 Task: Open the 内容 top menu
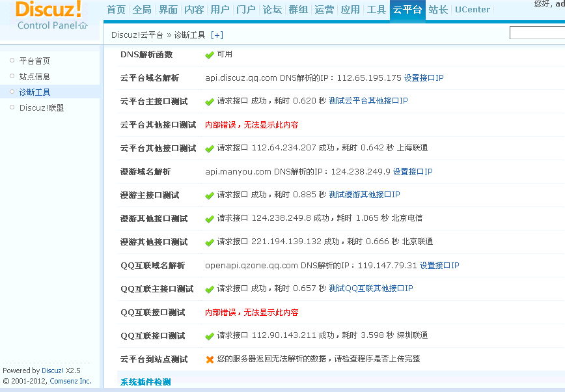tap(194, 10)
